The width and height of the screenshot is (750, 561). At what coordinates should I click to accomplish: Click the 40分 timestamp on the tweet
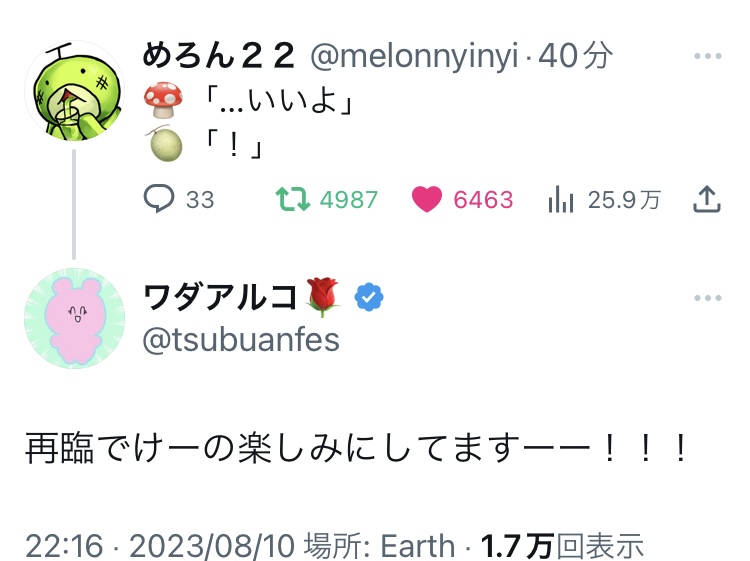(575, 57)
